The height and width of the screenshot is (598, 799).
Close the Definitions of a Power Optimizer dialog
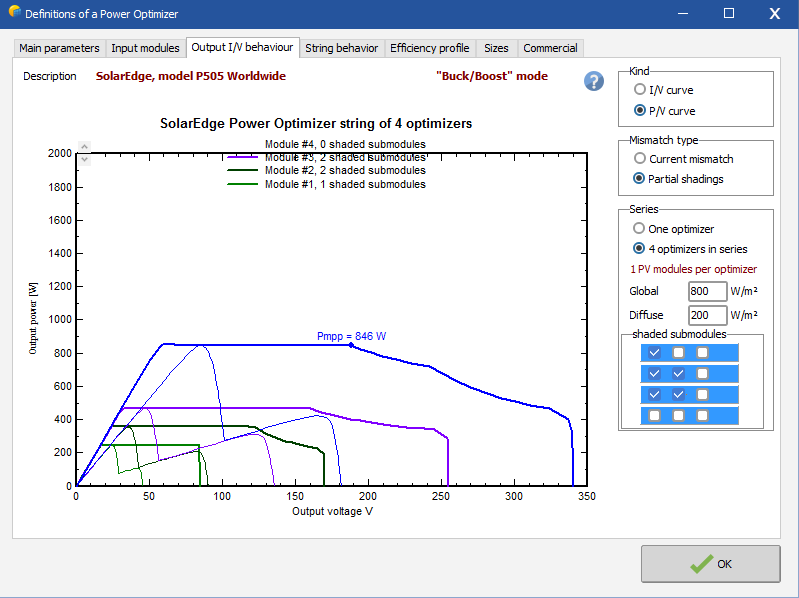pos(775,13)
